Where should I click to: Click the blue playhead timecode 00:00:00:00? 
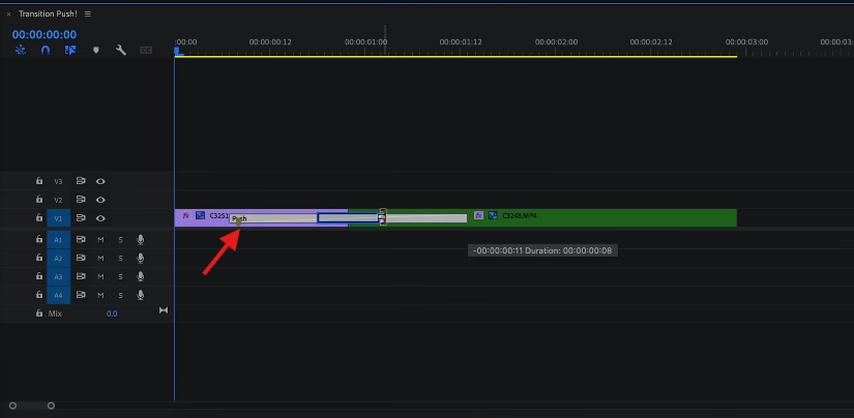45,34
